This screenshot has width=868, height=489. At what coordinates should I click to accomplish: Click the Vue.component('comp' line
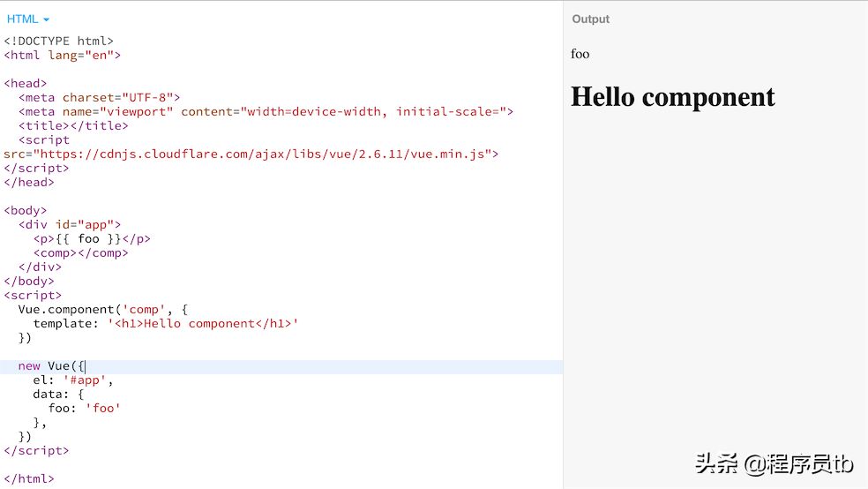tap(102, 309)
